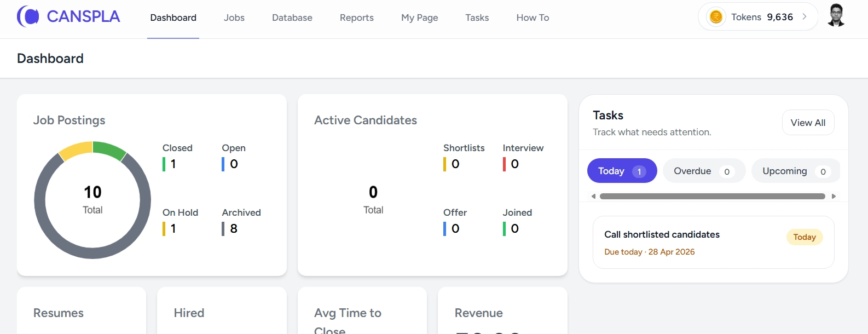Screen dimensions: 868x334
Task: Open My Page from top navigation
Action: pyautogui.click(x=420, y=18)
